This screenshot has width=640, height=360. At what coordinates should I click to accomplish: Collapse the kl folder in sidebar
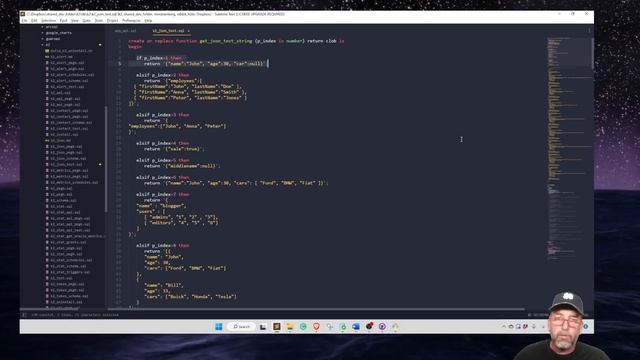tap(48, 44)
